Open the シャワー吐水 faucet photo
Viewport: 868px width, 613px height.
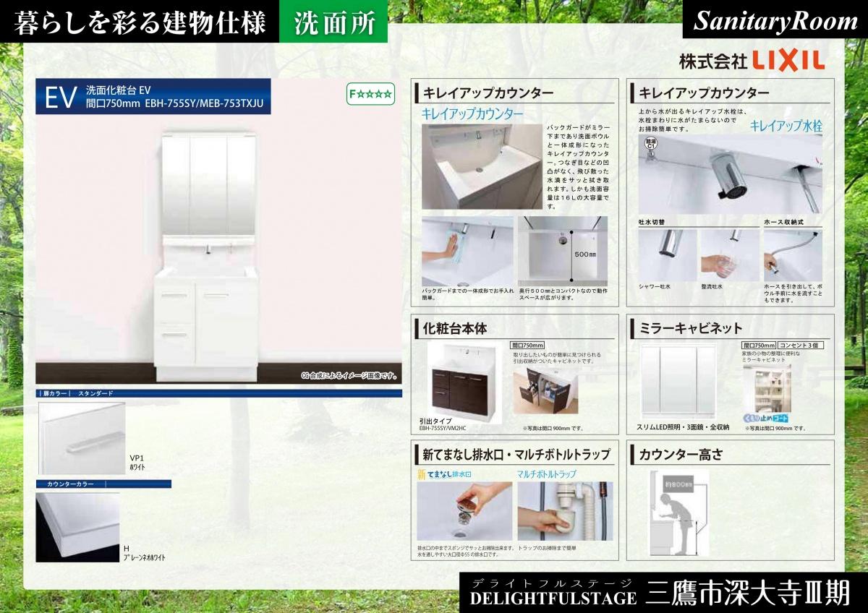point(667,255)
